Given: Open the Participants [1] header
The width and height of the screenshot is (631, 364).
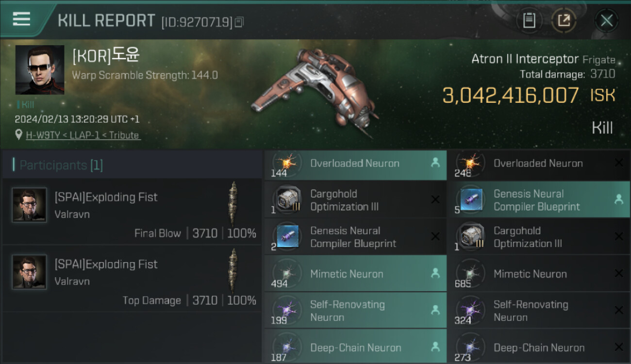Looking at the screenshot, I should coord(61,165).
